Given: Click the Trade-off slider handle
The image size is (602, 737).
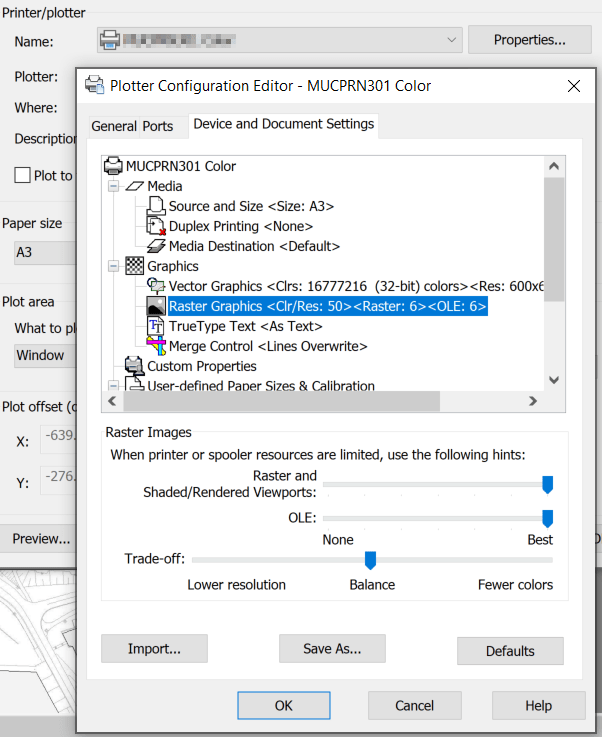Looking at the screenshot, I should (x=370, y=560).
